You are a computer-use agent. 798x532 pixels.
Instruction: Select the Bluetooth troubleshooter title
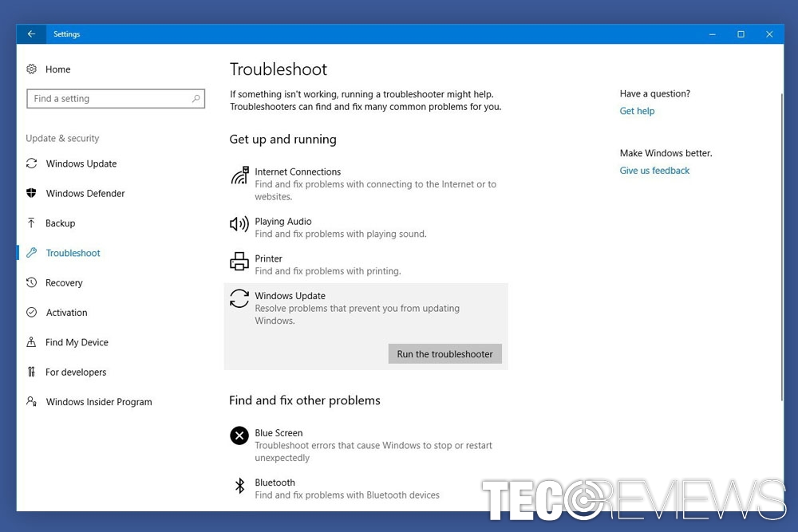point(275,483)
